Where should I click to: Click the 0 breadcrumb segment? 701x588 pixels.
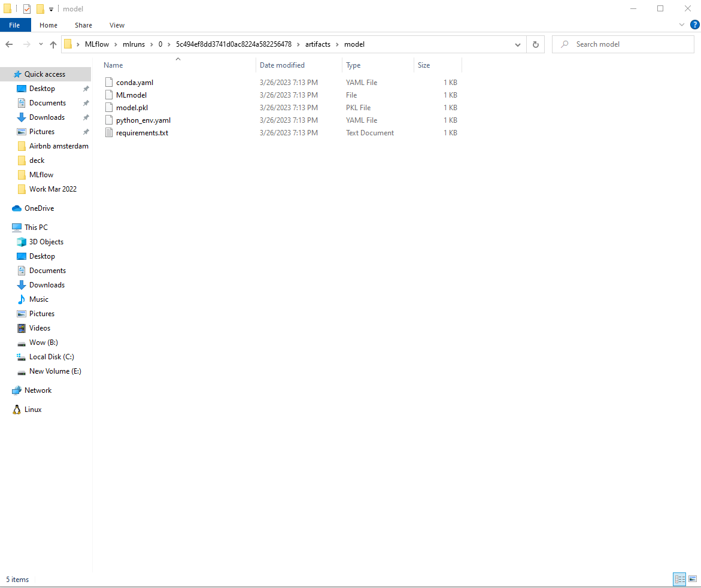point(160,44)
